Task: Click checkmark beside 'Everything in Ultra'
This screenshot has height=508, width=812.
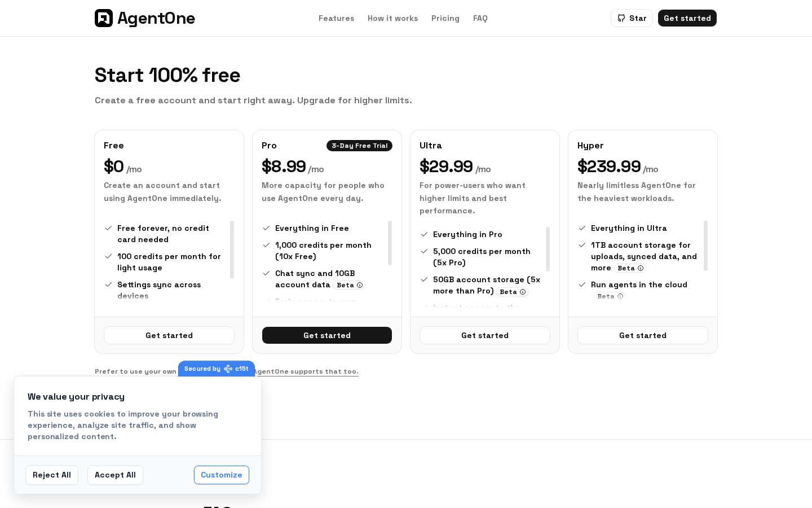Action: click(x=582, y=228)
